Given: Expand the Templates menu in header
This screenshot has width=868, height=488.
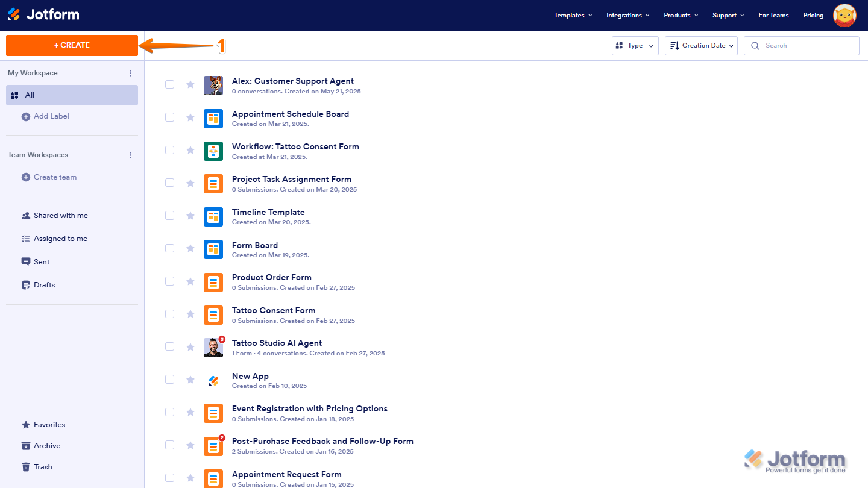Looking at the screenshot, I should (x=573, y=15).
